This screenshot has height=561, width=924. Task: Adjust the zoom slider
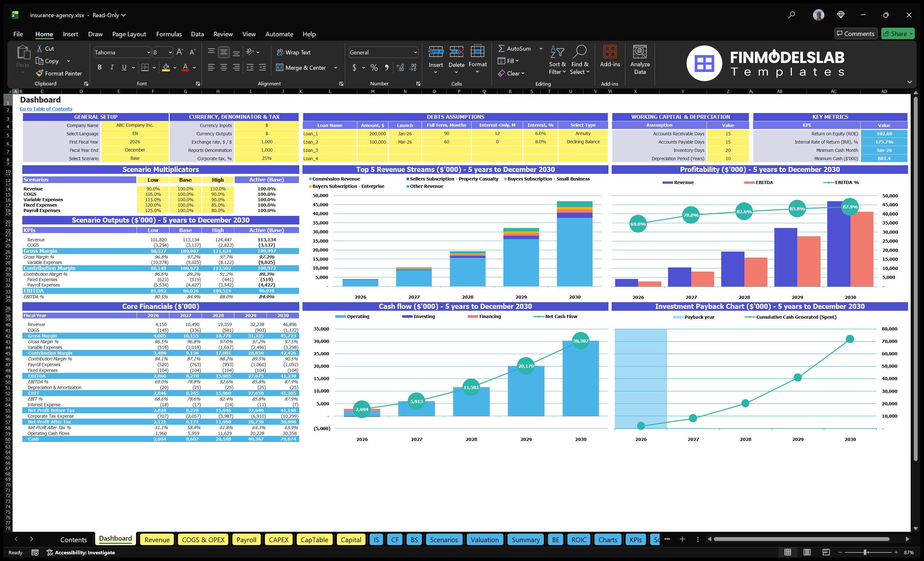(x=865, y=552)
